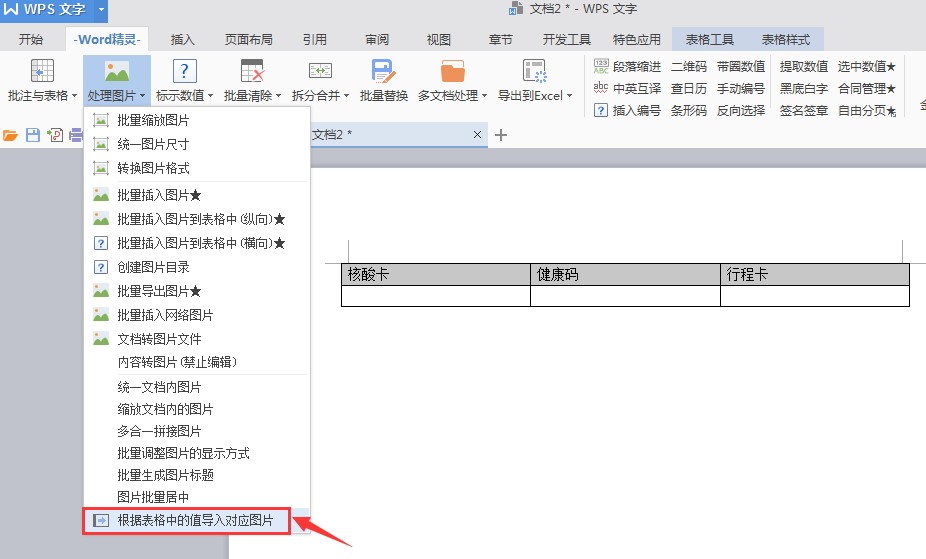Expand the 批量清除 dropdown arrow
The height and width of the screenshot is (559, 926).
point(278,96)
